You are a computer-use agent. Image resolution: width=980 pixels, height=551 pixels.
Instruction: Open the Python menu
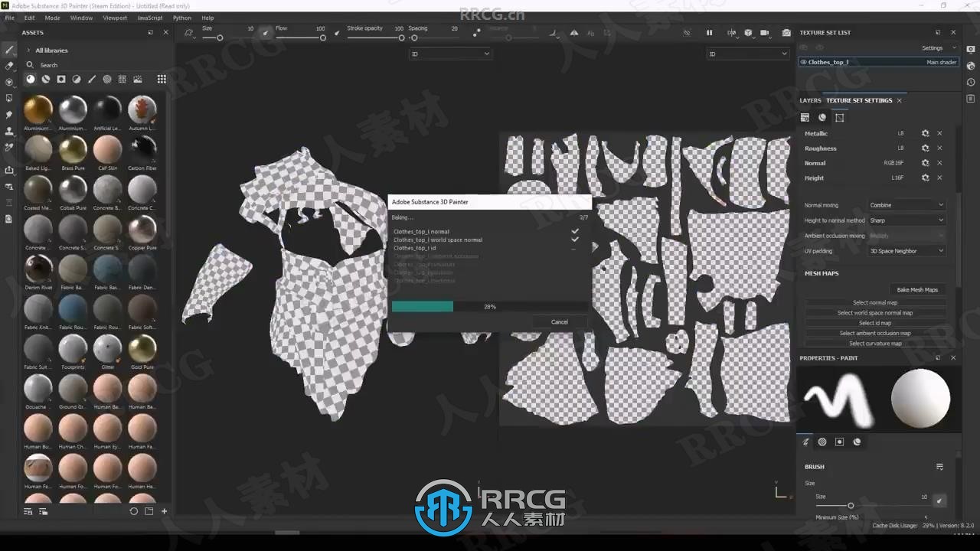point(182,18)
